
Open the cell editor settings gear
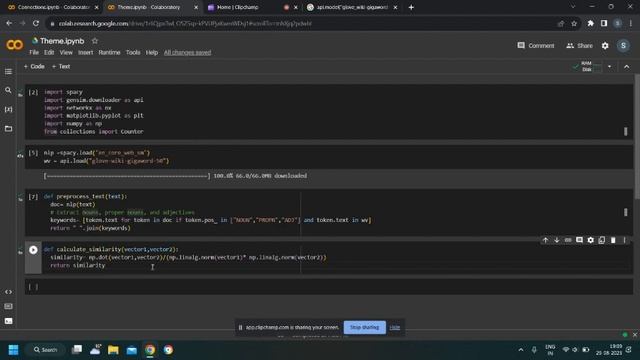[591, 240]
